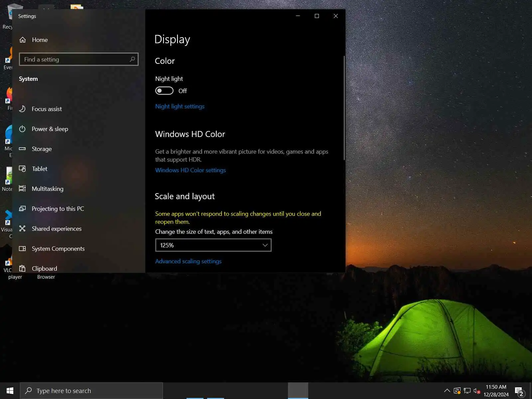Close the Settings window
Viewport: 532px width, 399px height.
[x=336, y=16]
